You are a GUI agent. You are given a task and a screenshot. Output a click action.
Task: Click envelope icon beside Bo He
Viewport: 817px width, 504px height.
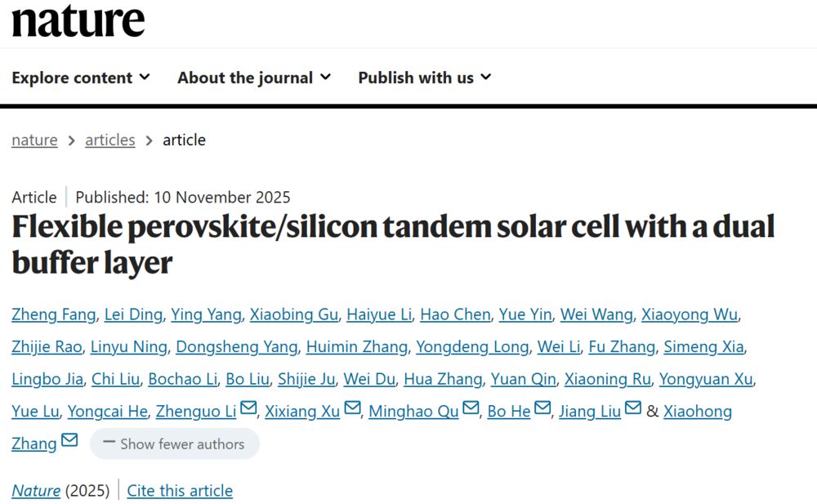[x=543, y=408]
